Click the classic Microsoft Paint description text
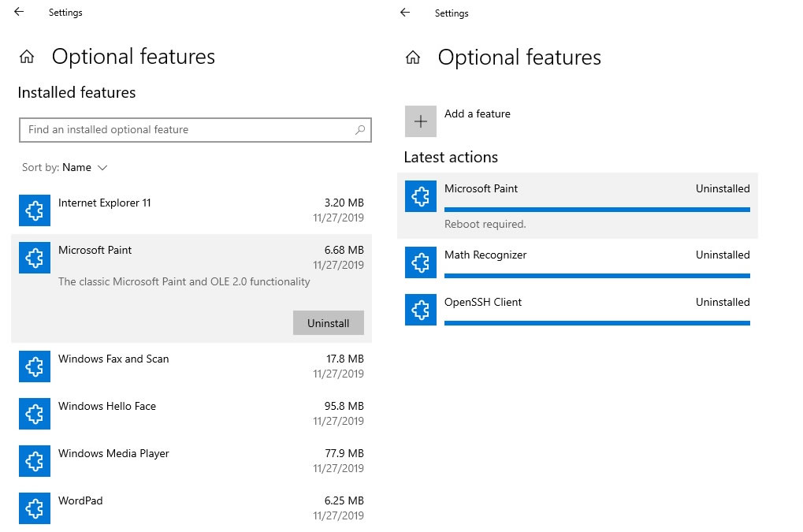 pos(184,281)
